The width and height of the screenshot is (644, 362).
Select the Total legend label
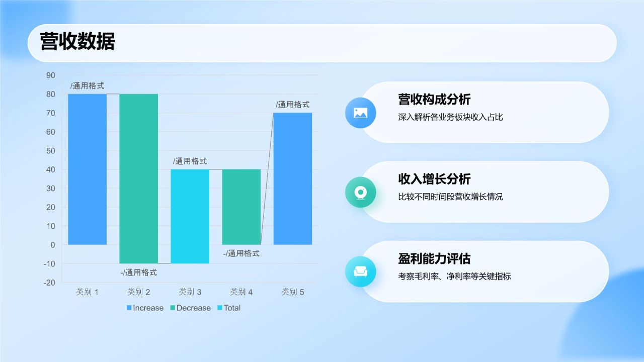232,308
